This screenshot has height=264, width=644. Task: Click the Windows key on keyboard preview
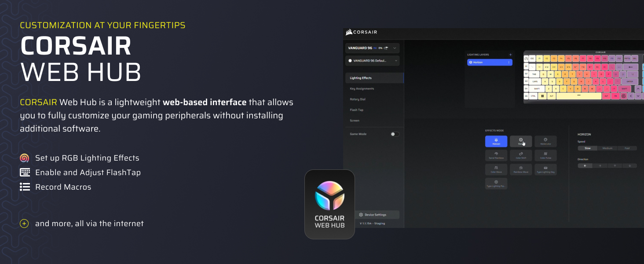click(x=542, y=96)
